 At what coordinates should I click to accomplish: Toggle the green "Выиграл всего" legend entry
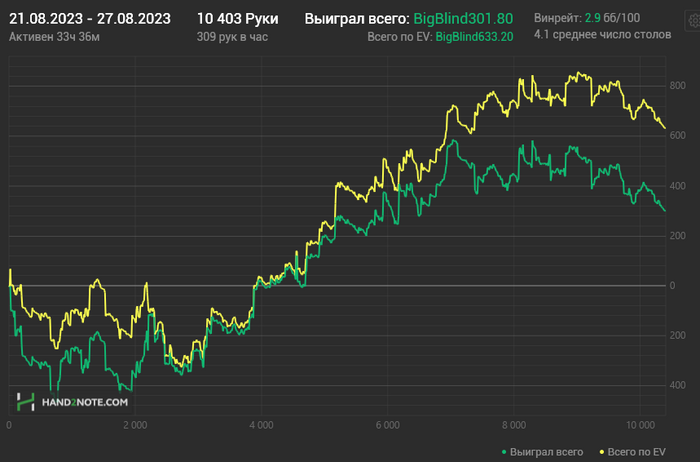pos(542,452)
